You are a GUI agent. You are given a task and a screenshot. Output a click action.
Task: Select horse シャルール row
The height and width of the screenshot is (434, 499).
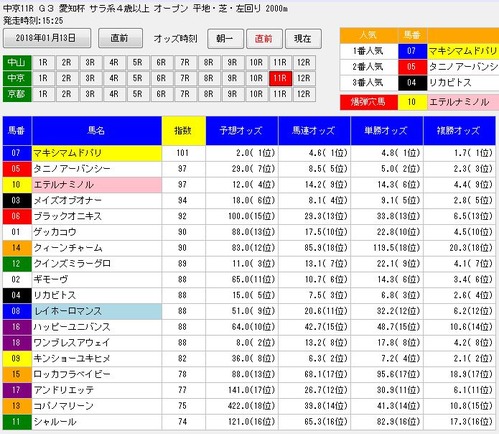249,422
